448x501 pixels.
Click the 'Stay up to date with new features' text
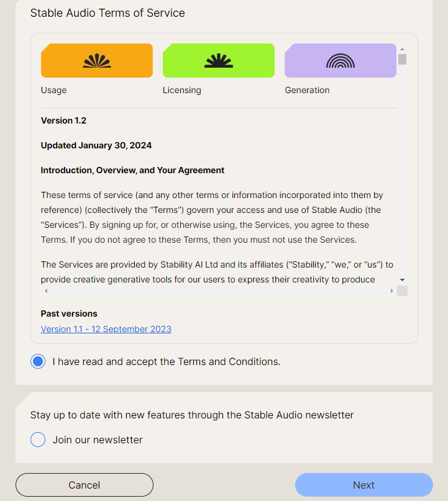(x=192, y=415)
